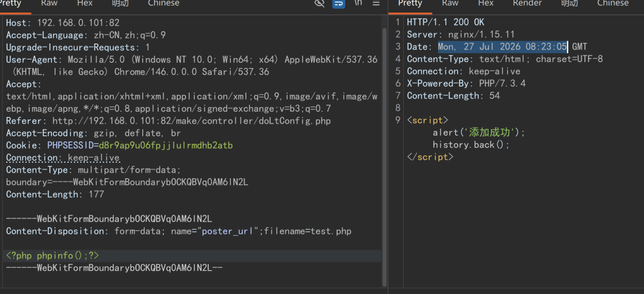
Task: Click the User-Agent header name
Action: (x=34, y=60)
